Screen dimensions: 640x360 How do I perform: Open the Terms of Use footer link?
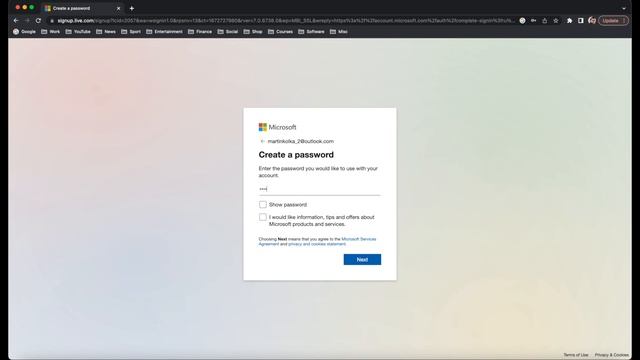coord(576,355)
